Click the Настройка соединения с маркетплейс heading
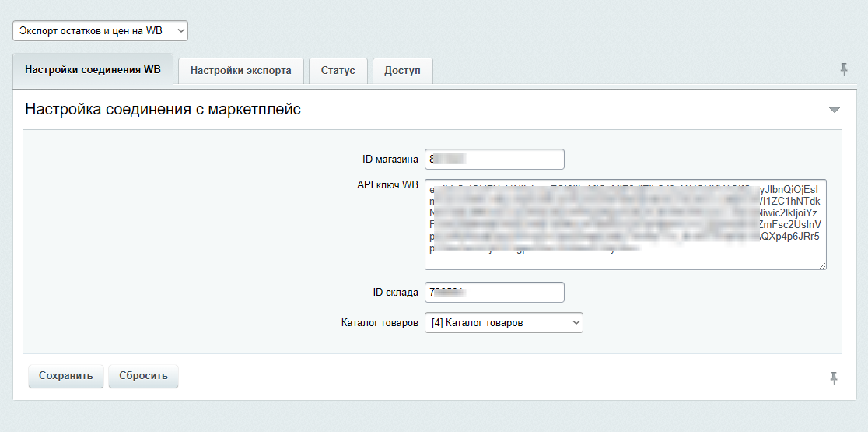 pyautogui.click(x=163, y=110)
